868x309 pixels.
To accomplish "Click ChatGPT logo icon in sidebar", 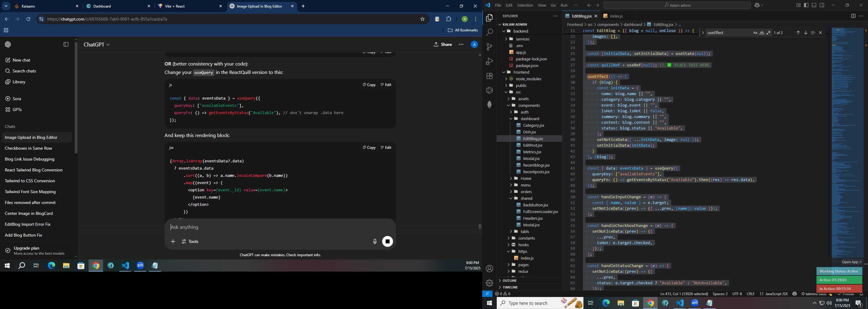I will click(8, 45).
